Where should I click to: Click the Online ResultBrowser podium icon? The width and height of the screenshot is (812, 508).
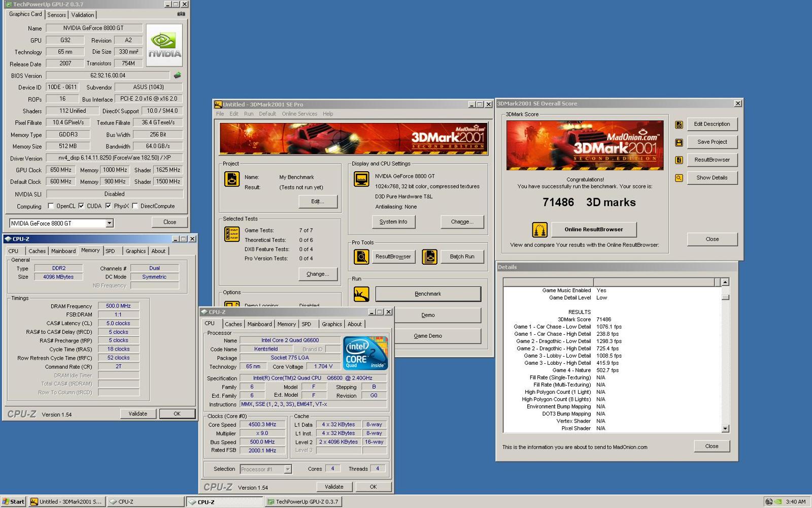click(539, 230)
